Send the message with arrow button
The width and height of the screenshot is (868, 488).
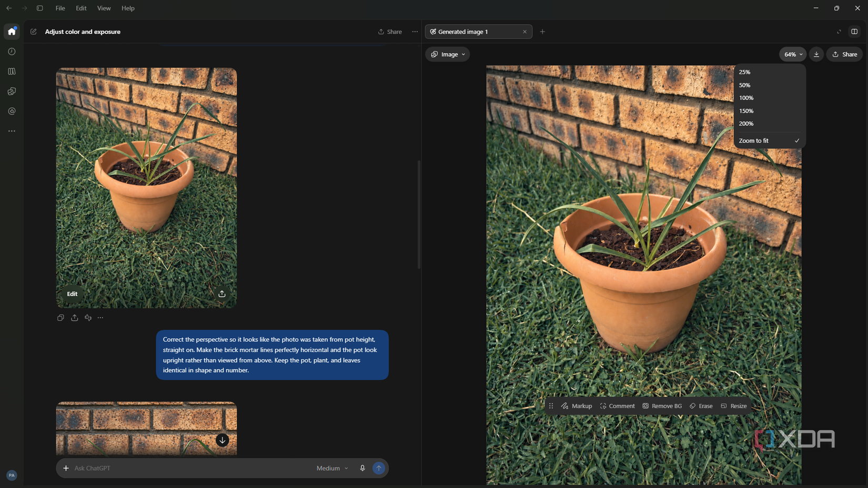point(379,468)
